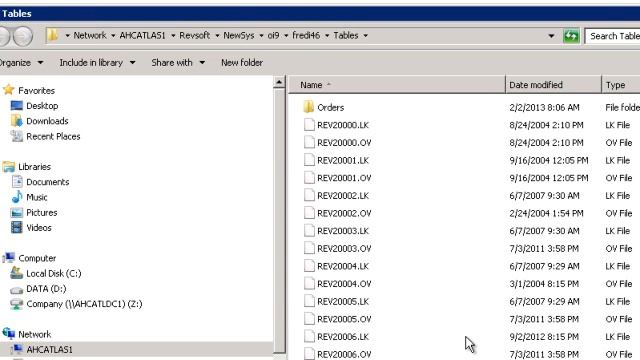Open the Documents library
The width and height of the screenshot is (640, 360).
pos(48,182)
